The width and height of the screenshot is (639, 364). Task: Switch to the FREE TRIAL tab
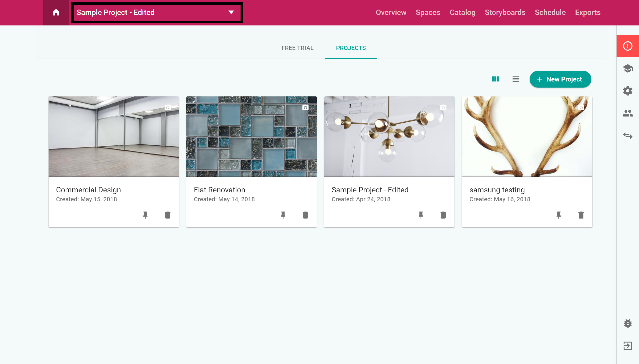[297, 48]
